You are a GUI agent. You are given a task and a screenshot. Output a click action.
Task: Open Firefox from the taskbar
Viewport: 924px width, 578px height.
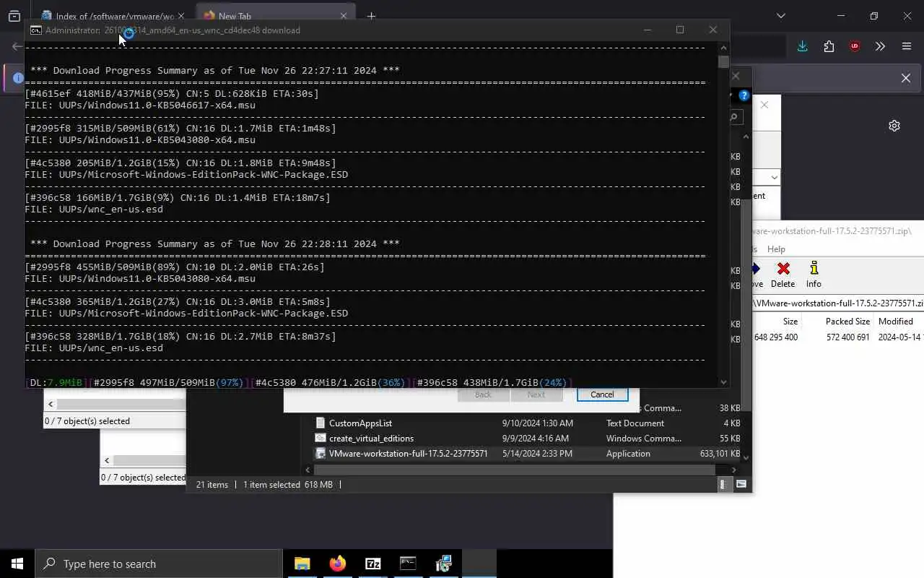click(x=337, y=564)
